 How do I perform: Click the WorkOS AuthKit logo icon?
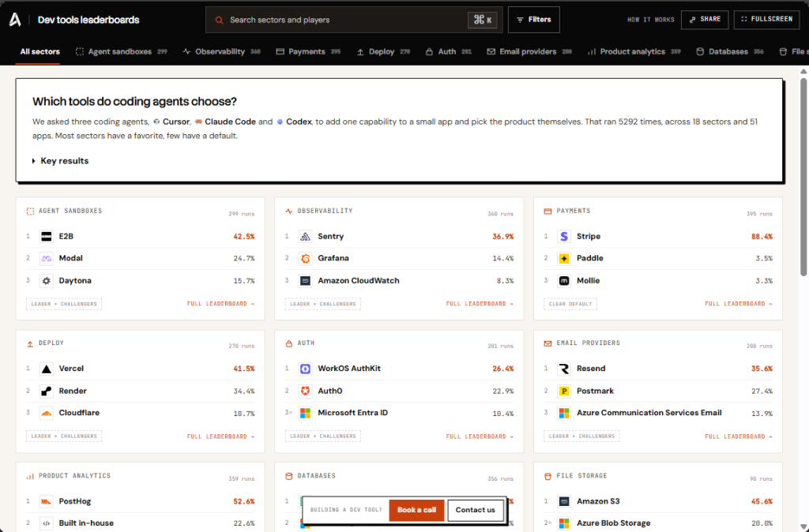tap(306, 369)
